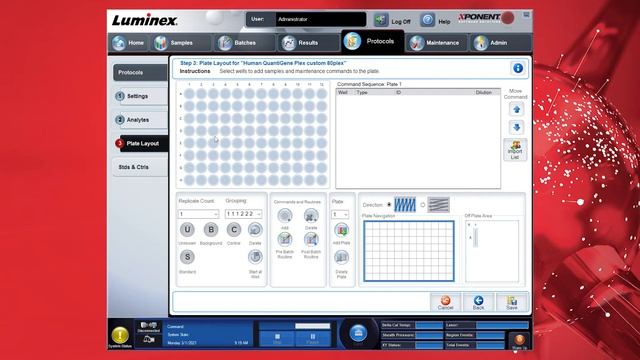Click the Import List button

click(x=515, y=150)
